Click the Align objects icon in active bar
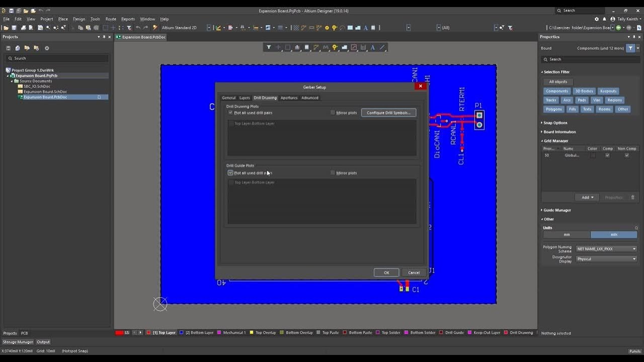The height and width of the screenshot is (362, 644). 297,47
